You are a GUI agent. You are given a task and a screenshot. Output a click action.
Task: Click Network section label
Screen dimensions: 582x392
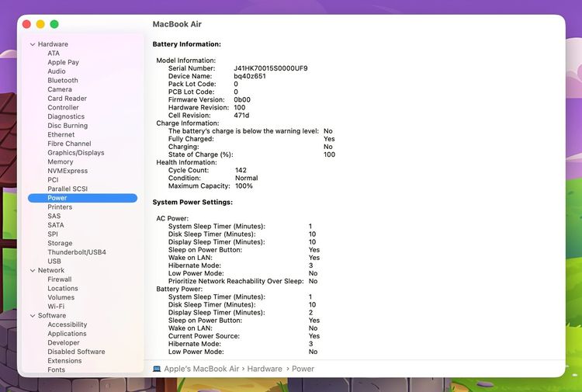pyautogui.click(x=51, y=270)
